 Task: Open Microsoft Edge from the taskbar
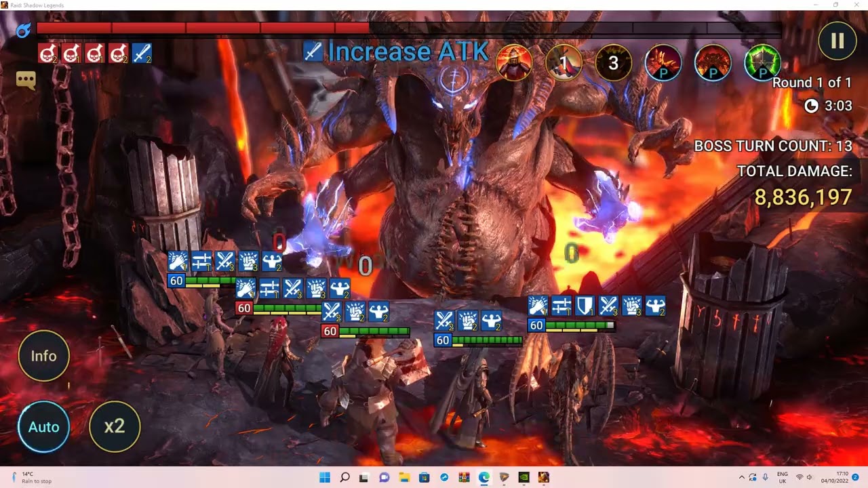(484, 477)
